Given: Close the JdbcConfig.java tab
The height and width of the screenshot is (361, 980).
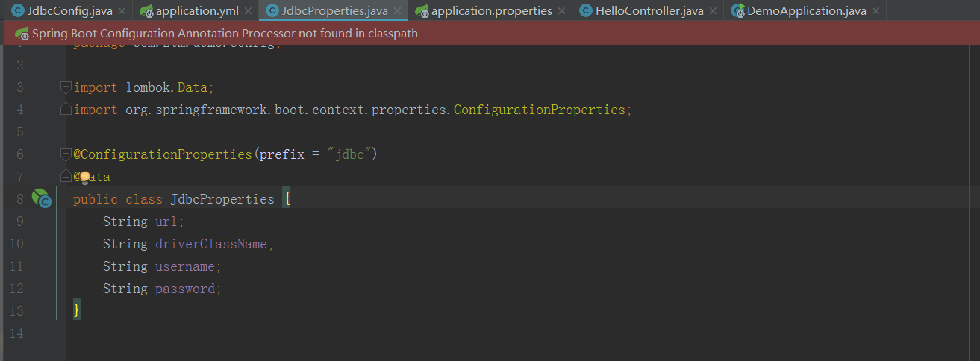Looking at the screenshot, I should tap(122, 11).
